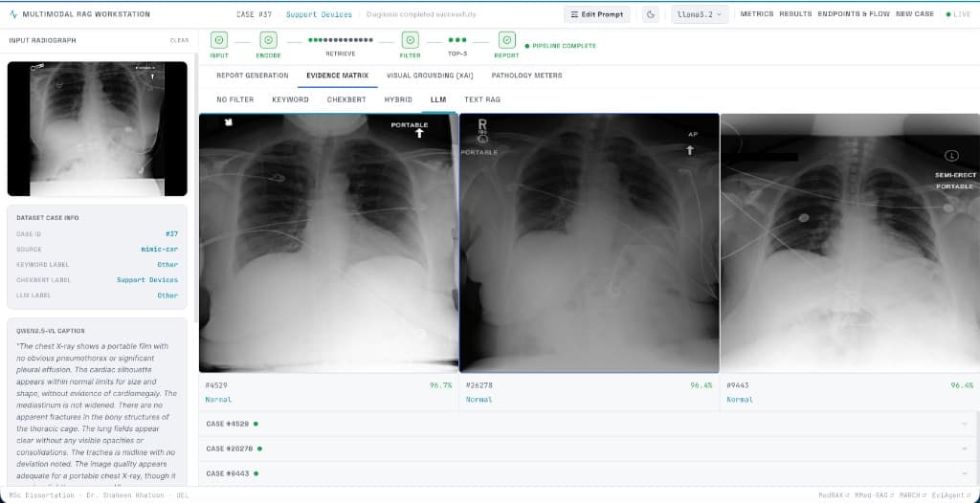Click the input radiograph thumbnail
The image size is (980, 503).
coord(97,129)
